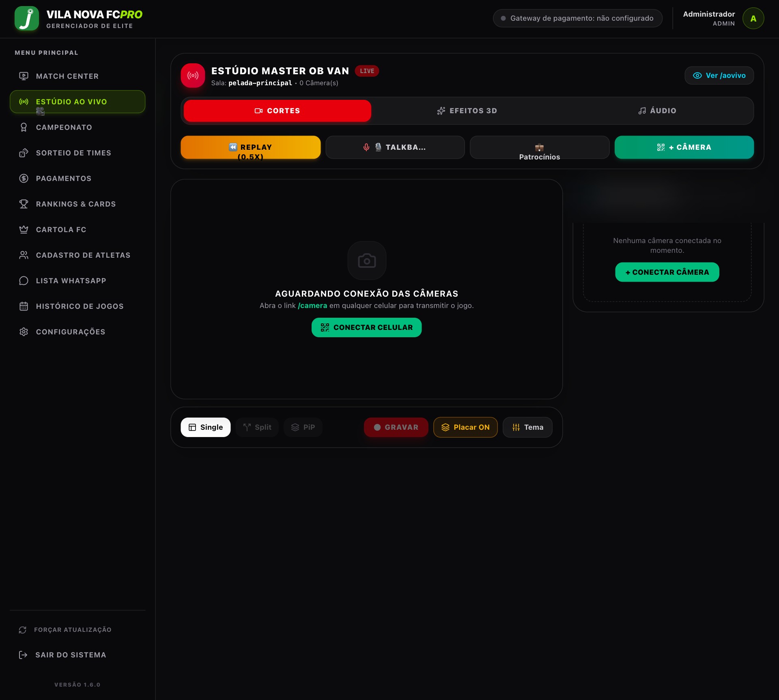Switch to the Cortes tab
The width and height of the screenshot is (779, 700).
click(277, 111)
